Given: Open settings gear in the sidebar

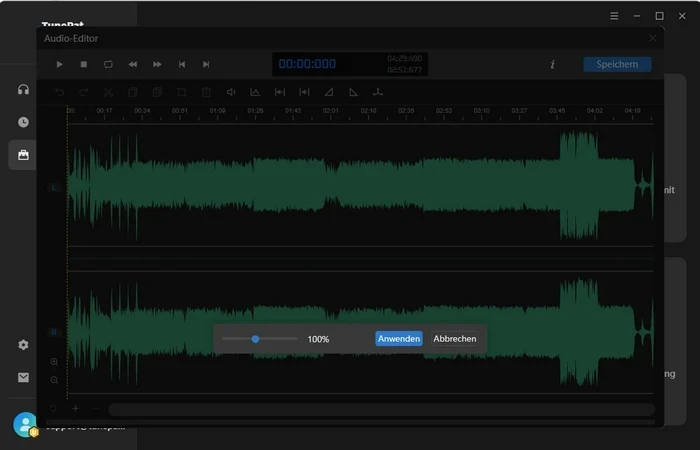Looking at the screenshot, I should click(x=23, y=345).
